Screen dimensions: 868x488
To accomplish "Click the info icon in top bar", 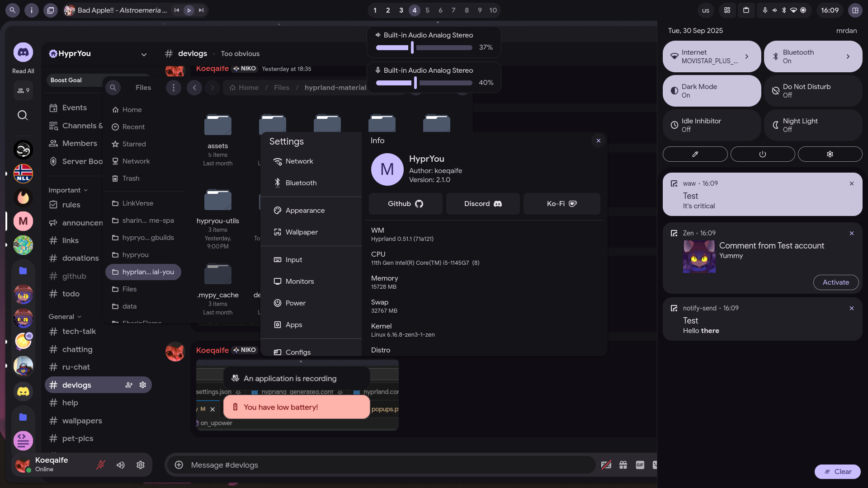I will point(31,10).
